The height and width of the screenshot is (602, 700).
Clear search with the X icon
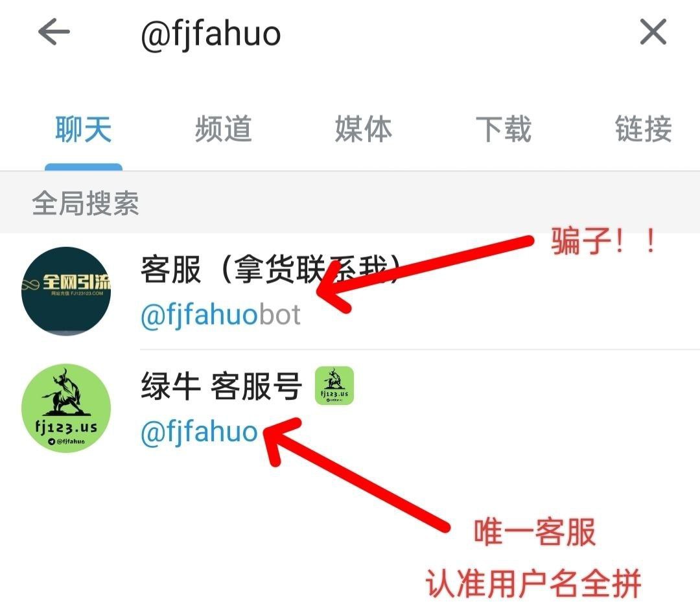pos(653,32)
